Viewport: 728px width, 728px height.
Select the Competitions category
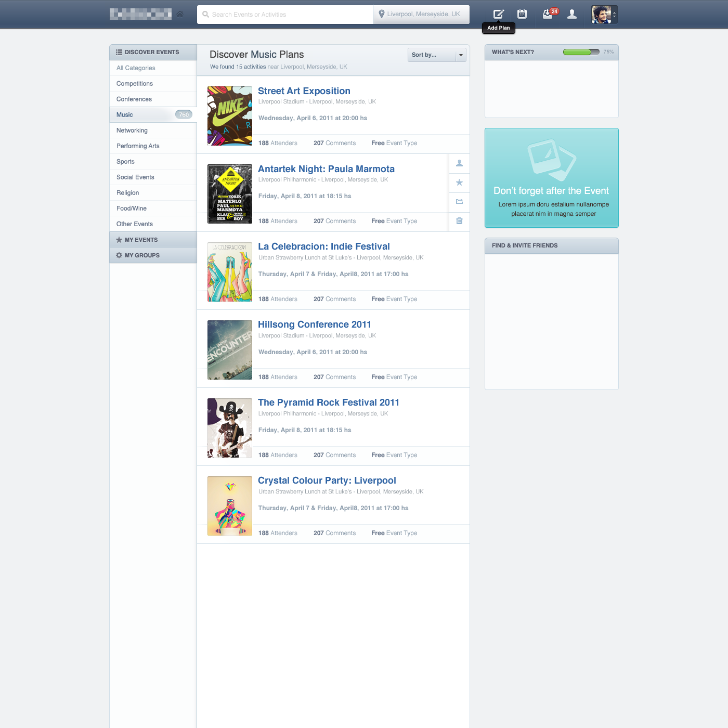pyautogui.click(x=153, y=84)
